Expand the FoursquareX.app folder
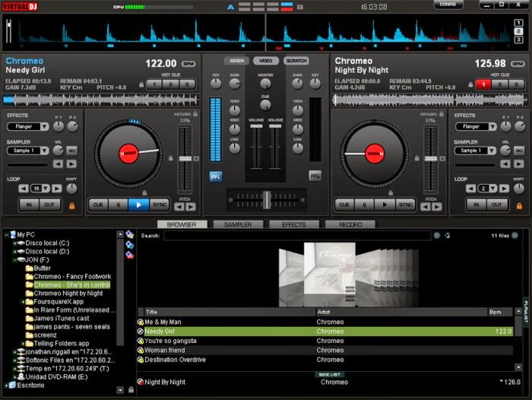532x400 pixels. tap(23, 302)
